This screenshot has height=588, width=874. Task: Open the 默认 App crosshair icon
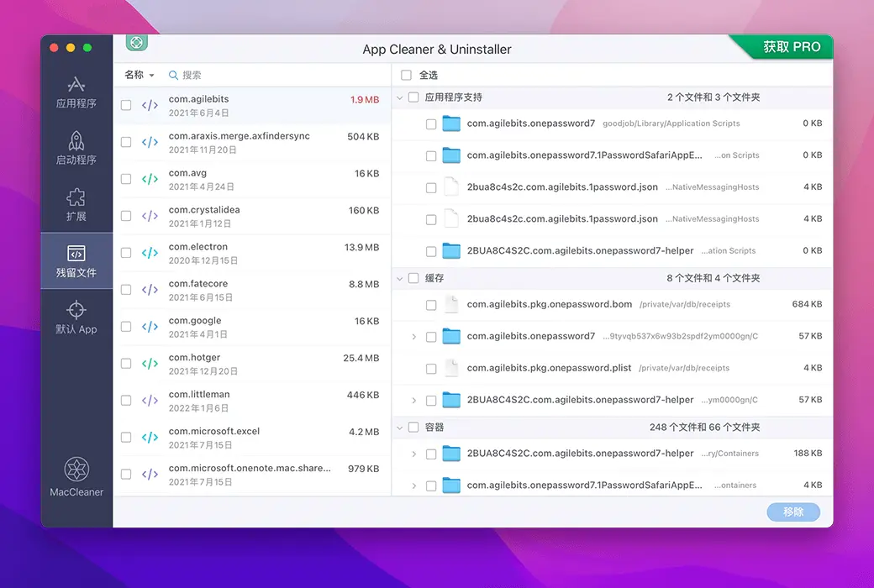pyautogui.click(x=76, y=310)
